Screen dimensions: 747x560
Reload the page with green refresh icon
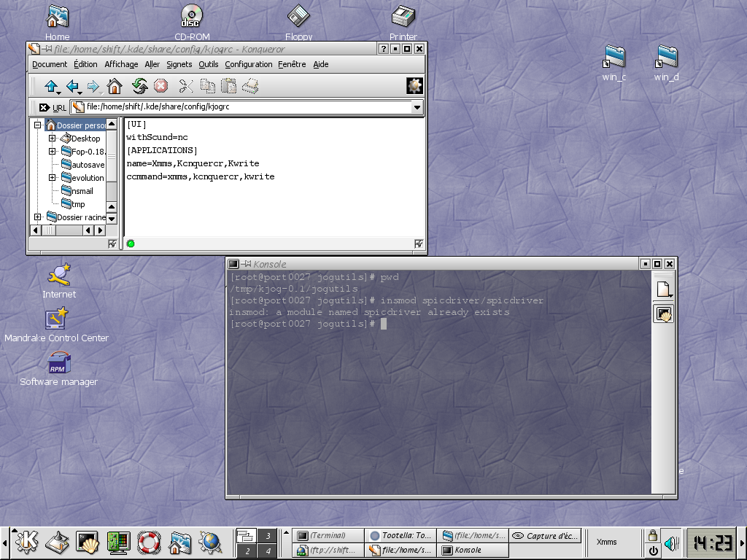click(139, 87)
